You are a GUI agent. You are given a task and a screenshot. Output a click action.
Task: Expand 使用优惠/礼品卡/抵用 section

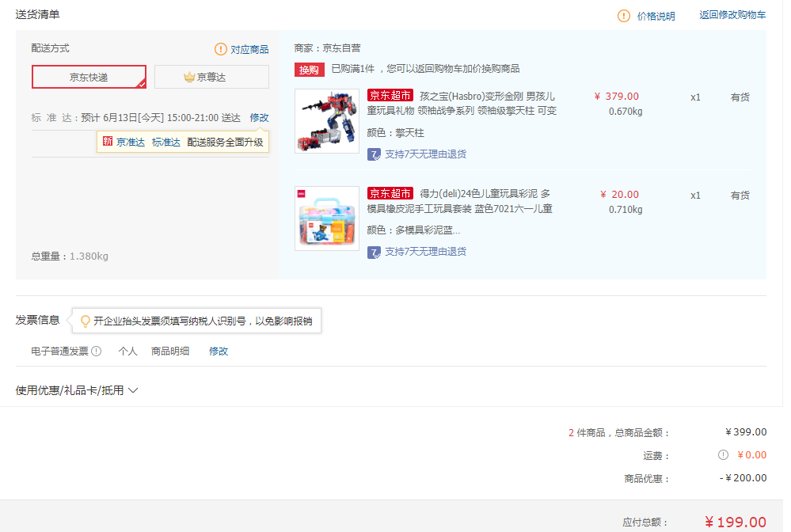77,390
